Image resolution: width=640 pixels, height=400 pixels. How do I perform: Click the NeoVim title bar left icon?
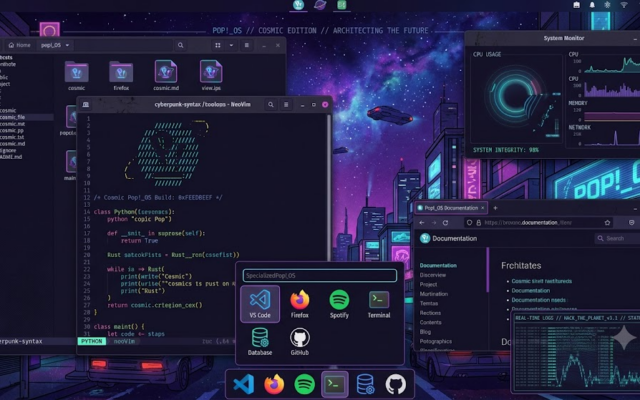(86, 105)
